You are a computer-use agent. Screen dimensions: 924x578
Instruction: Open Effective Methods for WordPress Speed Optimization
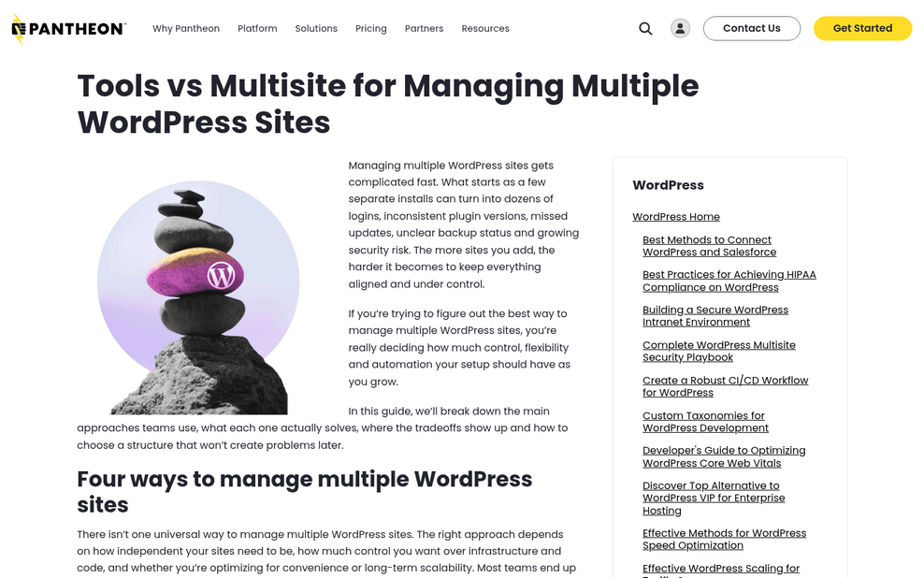724,539
